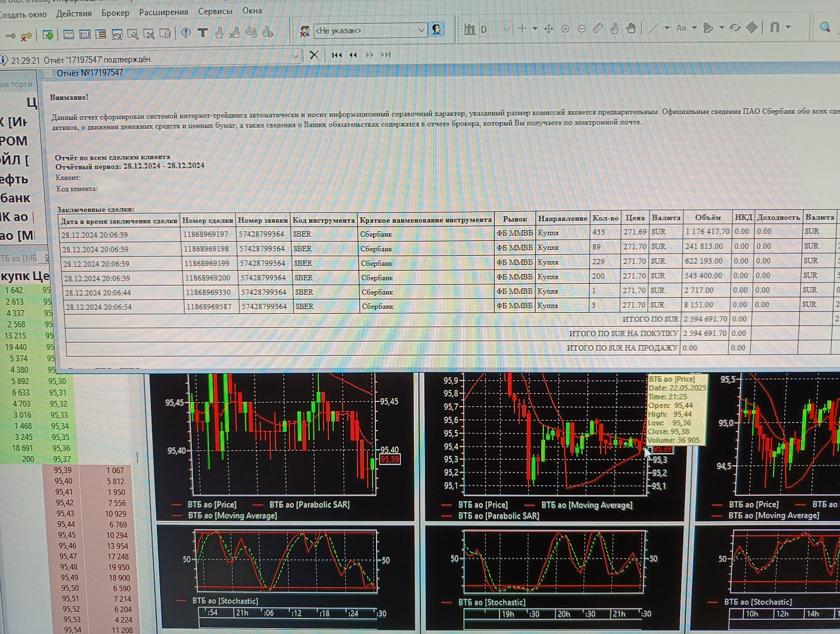Activate the open hand pan tool
Image resolution: width=840 pixels, height=634 pixels.
click(x=631, y=28)
